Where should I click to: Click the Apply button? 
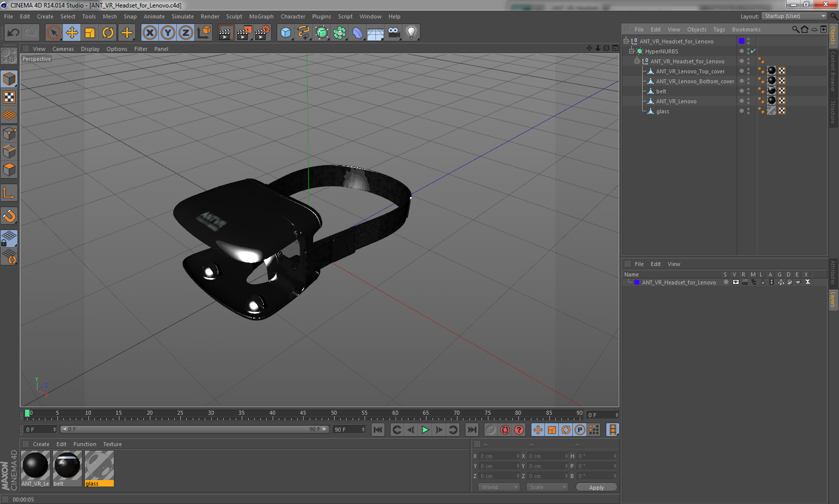pyautogui.click(x=596, y=488)
